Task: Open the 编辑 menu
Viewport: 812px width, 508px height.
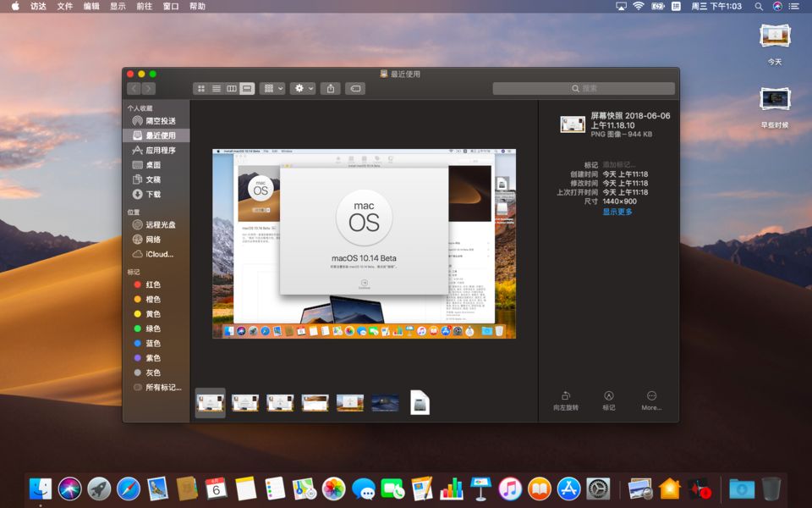Action: pyautogui.click(x=91, y=6)
